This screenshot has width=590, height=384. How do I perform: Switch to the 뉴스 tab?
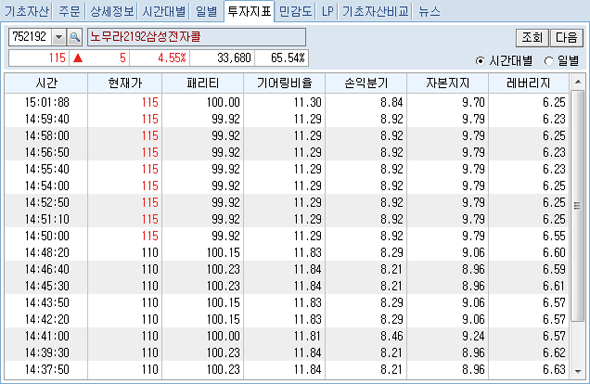click(x=429, y=11)
